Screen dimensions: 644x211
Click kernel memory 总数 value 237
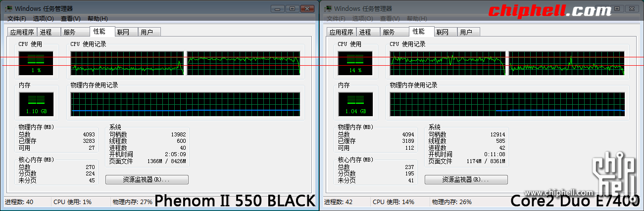coord(409,167)
